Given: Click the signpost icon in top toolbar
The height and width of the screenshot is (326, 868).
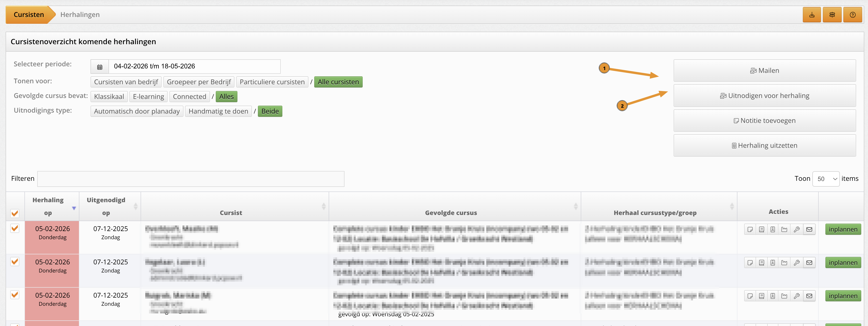Looking at the screenshot, I should [x=832, y=15].
